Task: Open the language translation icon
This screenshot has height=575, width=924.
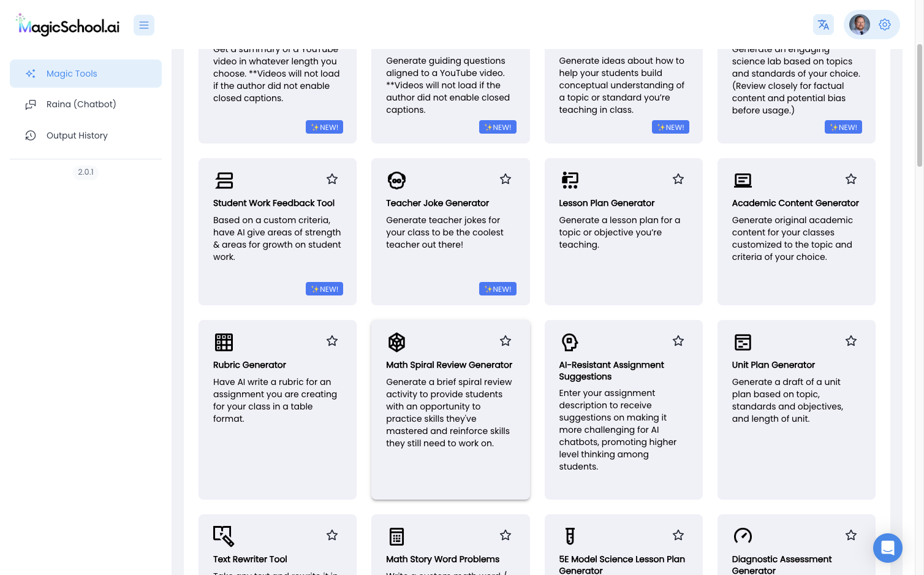Action: tap(824, 25)
